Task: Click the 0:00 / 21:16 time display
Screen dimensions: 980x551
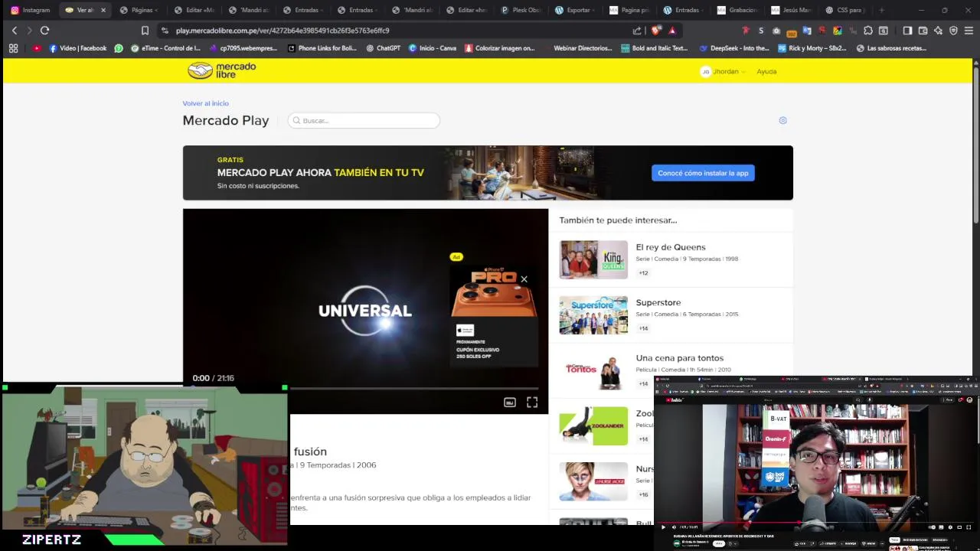Action: tap(214, 378)
